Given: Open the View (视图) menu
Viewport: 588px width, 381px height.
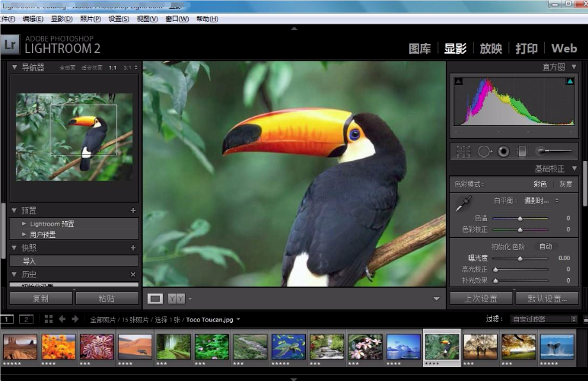Looking at the screenshot, I should 147,19.
